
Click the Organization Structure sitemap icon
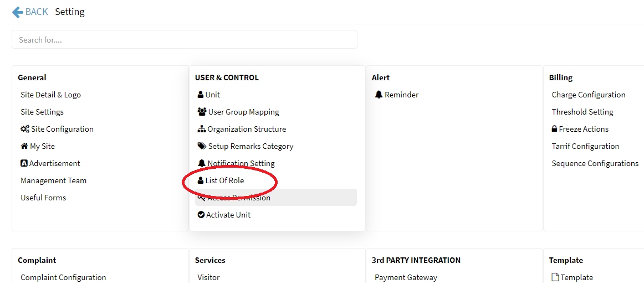tap(201, 129)
